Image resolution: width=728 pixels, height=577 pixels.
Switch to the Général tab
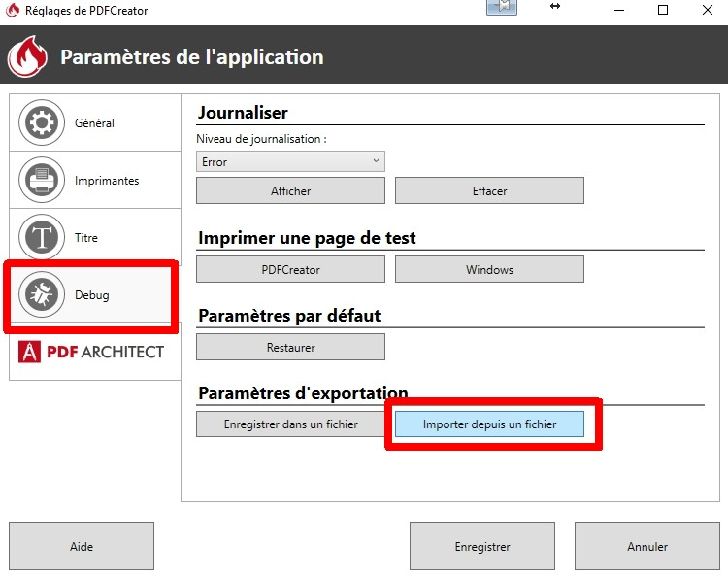coord(95,122)
